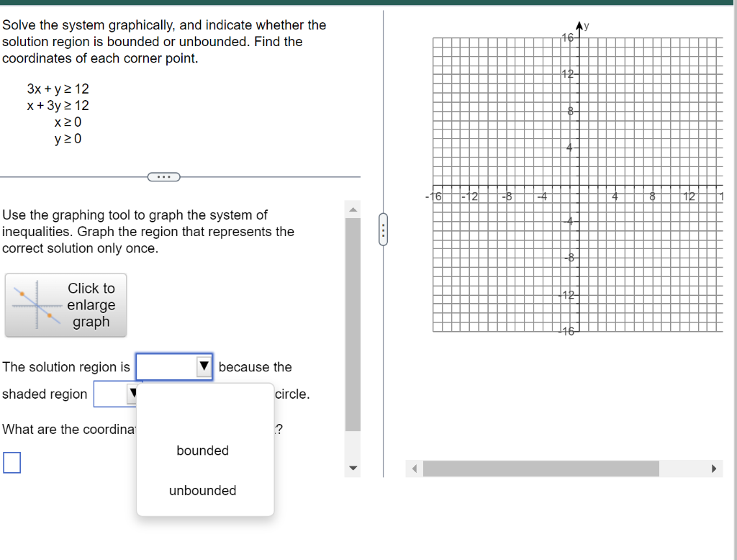Click the shaded region answer box outline

(x=113, y=394)
